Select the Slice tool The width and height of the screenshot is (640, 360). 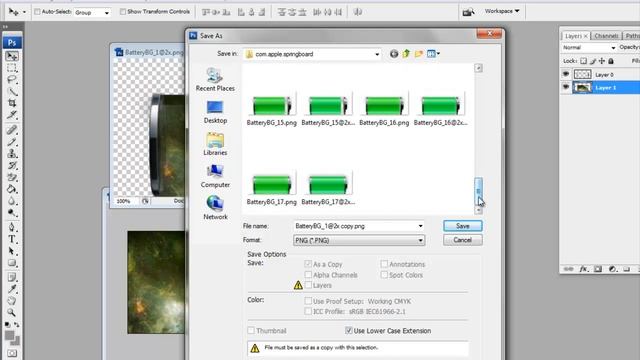click(x=12, y=115)
